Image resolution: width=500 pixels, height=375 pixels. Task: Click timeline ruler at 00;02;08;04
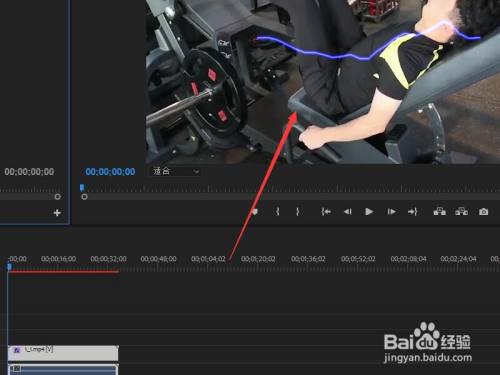[x=408, y=259]
